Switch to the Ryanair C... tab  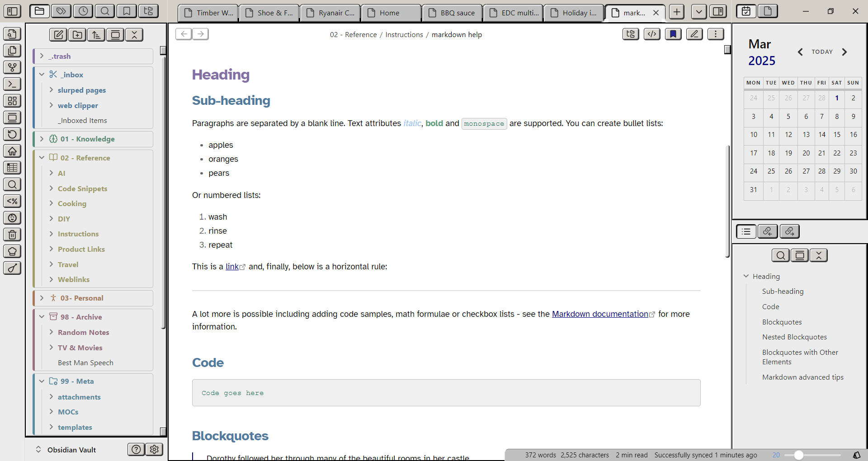330,13
